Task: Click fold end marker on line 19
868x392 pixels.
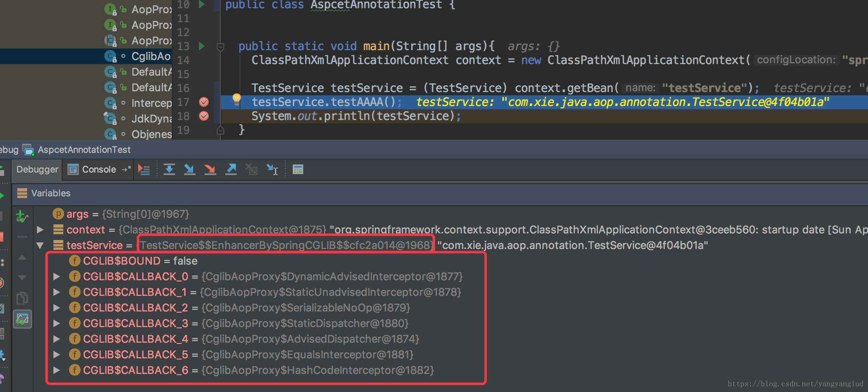Action: 220,130
